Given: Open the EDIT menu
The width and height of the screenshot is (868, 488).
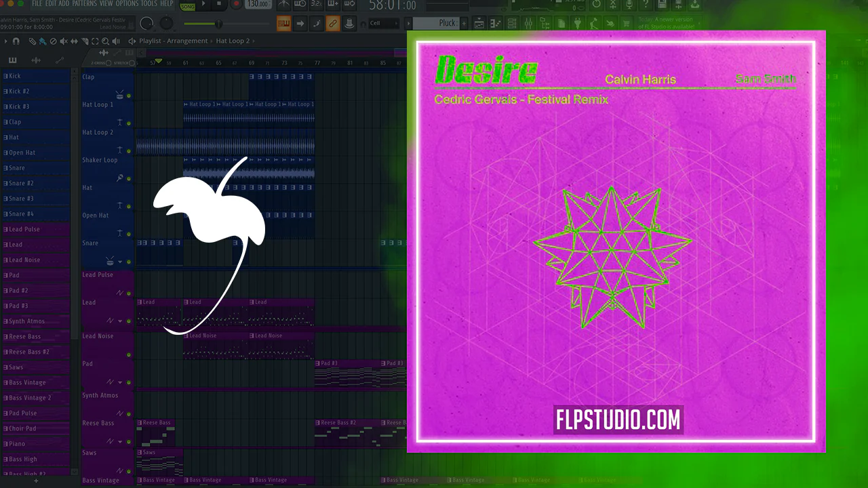Looking at the screenshot, I should [51, 3].
